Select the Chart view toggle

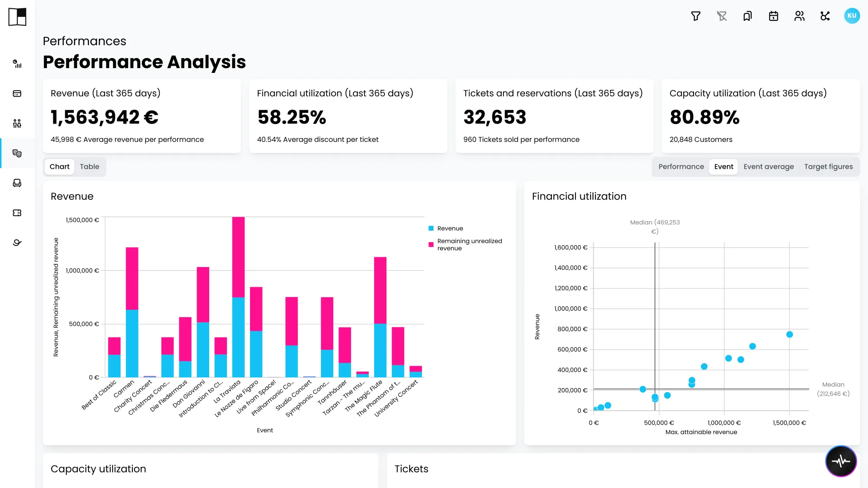(x=59, y=167)
